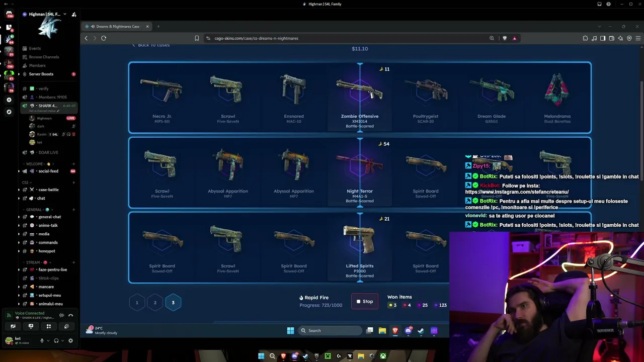The height and width of the screenshot is (362, 644).
Task: Click Highman's LIVE stream badge
Action: click(x=70, y=118)
